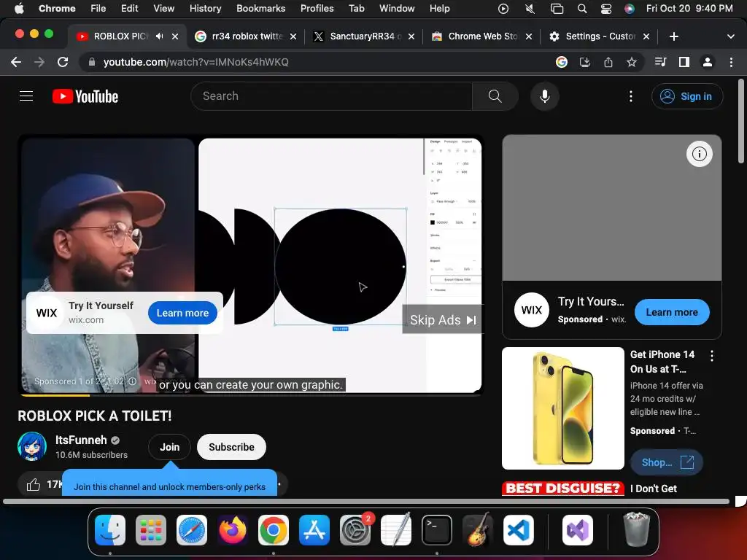Open Chrome three-dot menu
The image size is (747, 560).
[x=731, y=62]
